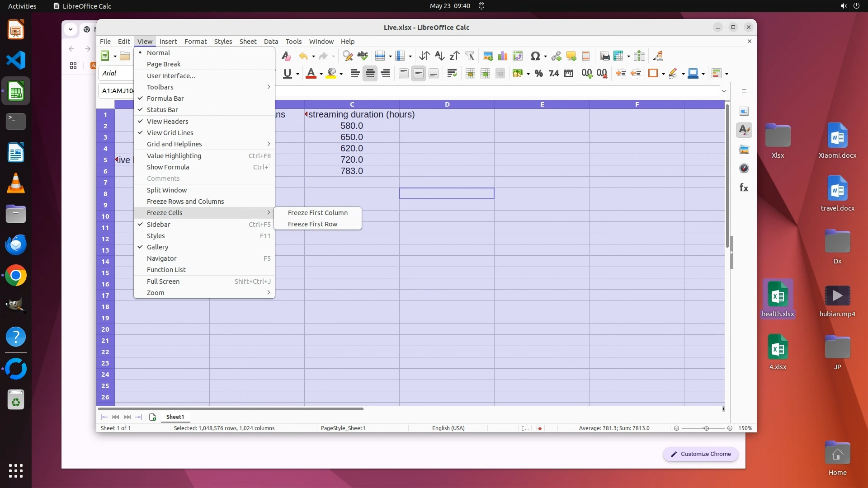Image resolution: width=868 pixels, height=488 pixels.
Task: Click the Insert Special Character omega icon
Action: 535,56
